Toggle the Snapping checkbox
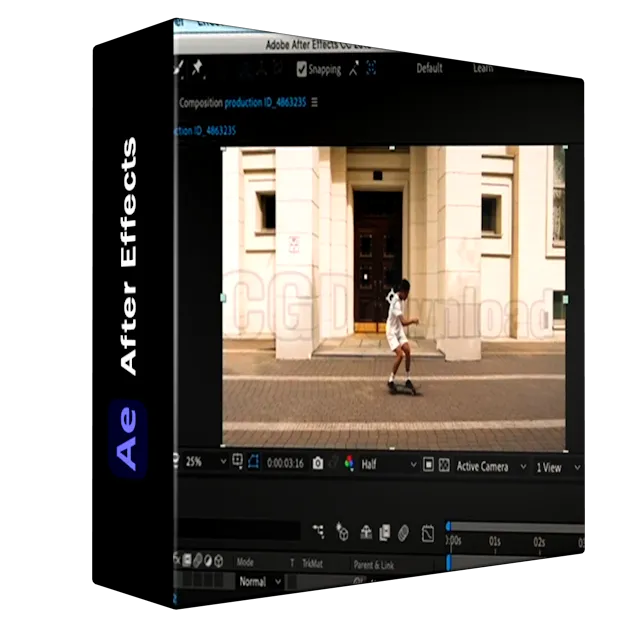 pos(301,69)
